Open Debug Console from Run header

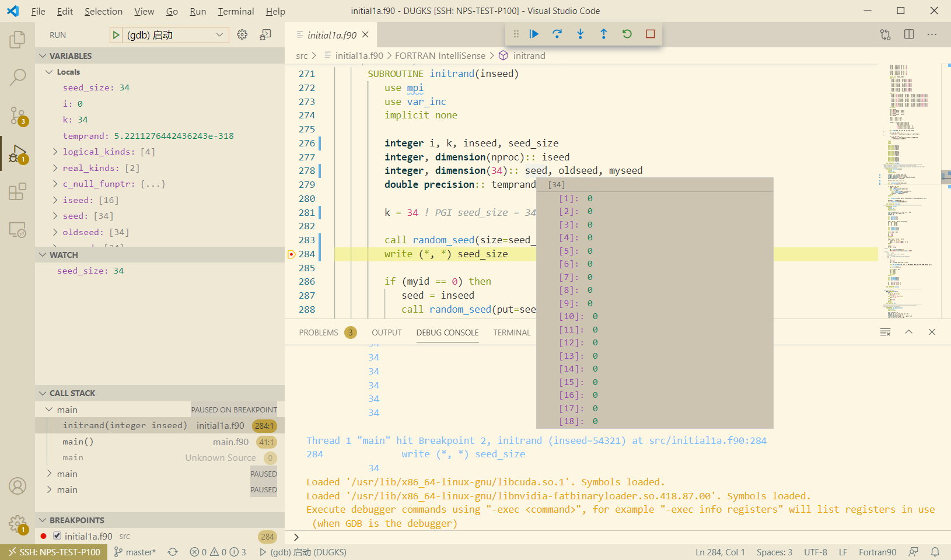pos(265,35)
